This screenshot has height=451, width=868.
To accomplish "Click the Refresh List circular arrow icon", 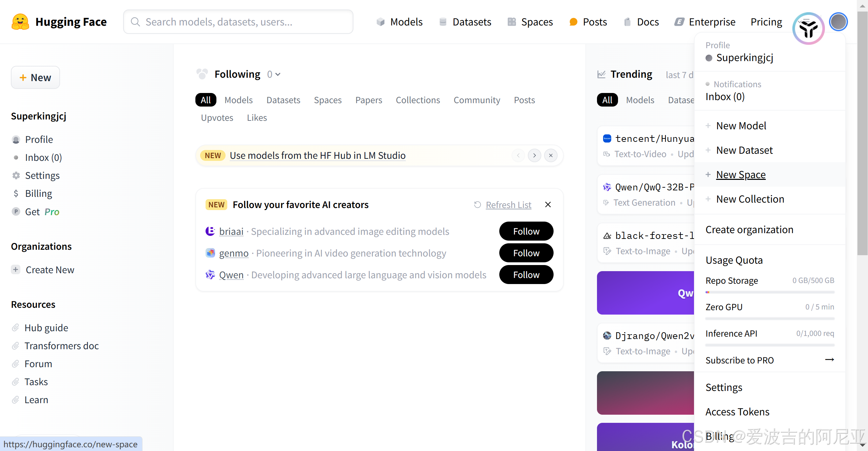I will pos(477,205).
